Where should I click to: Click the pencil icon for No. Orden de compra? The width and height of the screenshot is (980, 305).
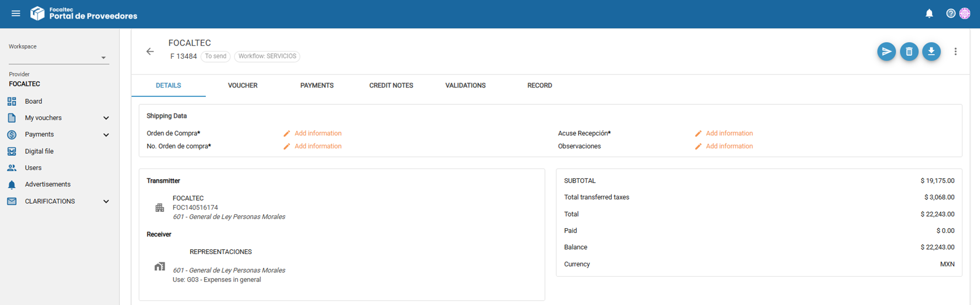(x=287, y=146)
